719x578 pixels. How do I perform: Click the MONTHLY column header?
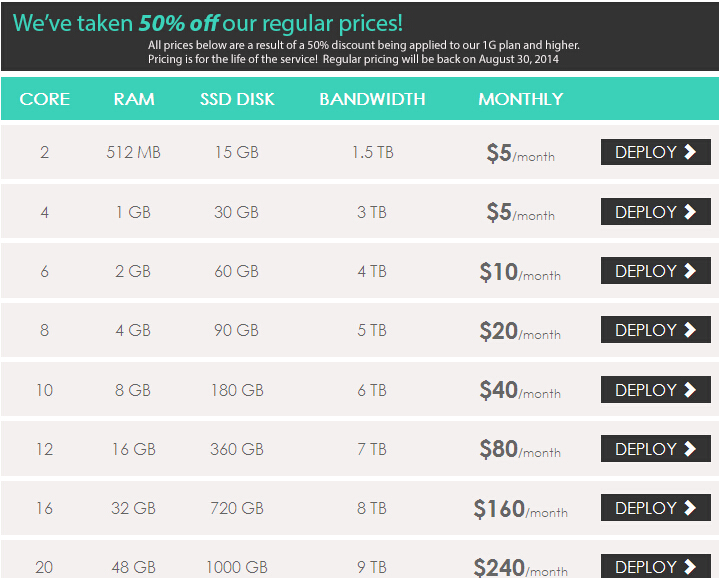520,99
